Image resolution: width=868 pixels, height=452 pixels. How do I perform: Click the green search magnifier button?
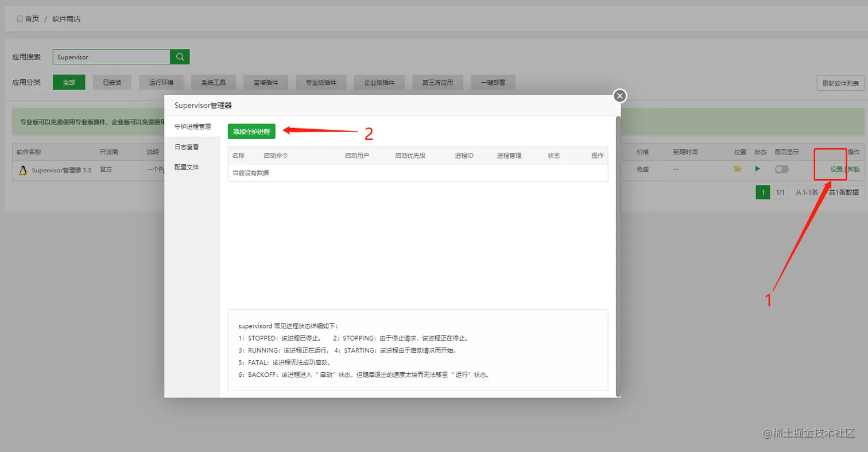180,57
